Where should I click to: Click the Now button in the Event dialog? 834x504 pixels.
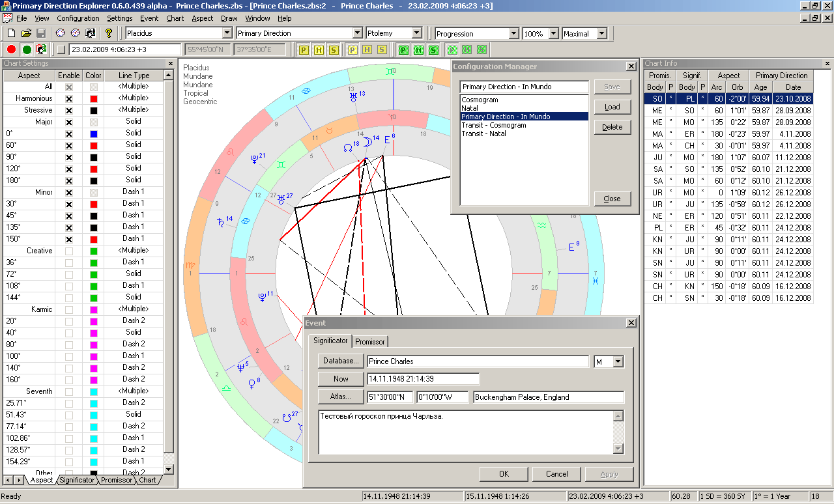[x=341, y=378]
